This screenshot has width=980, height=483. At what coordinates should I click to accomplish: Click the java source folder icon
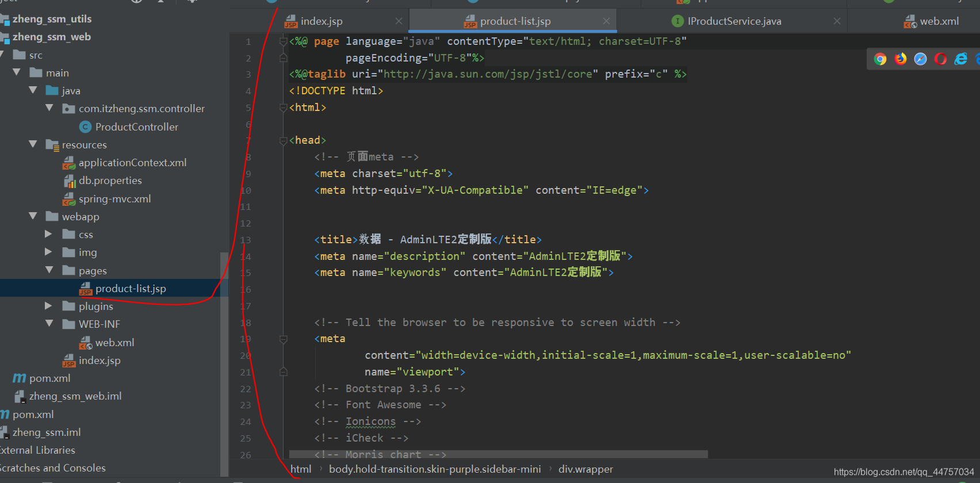52,91
